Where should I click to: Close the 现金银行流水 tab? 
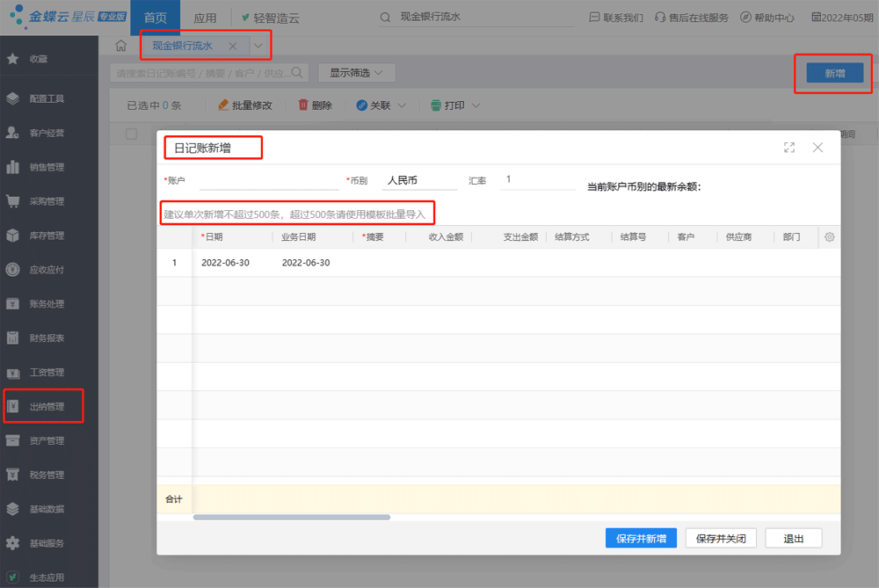pyautogui.click(x=233, y=46)
